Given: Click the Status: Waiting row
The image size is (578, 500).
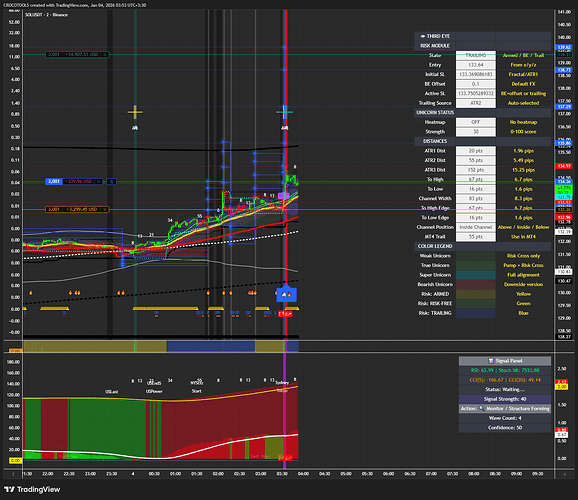Looking at the screenshot, I should (x=505, y=389).
